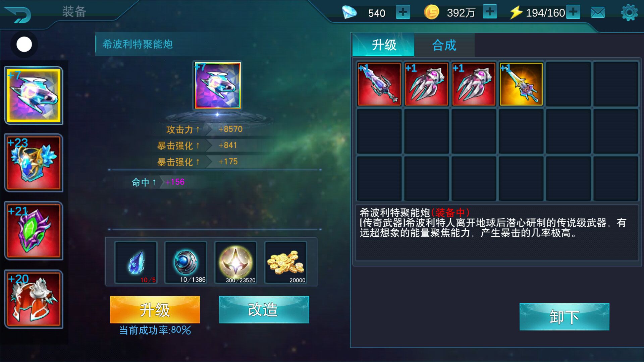Select the +20 red helmet equipment slot
Image resolution: width=644 pixels, height=362 pixels.
click(34, 299)
